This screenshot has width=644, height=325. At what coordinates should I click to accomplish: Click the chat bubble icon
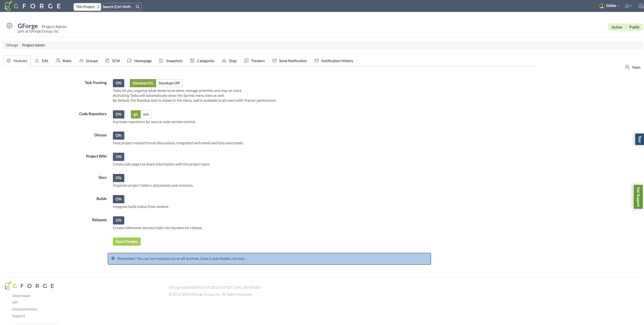pos(640,6)
